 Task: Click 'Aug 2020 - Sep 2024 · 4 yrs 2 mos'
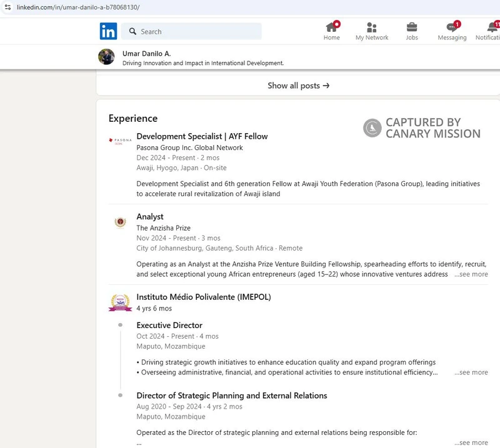click(x=189, y=407)
